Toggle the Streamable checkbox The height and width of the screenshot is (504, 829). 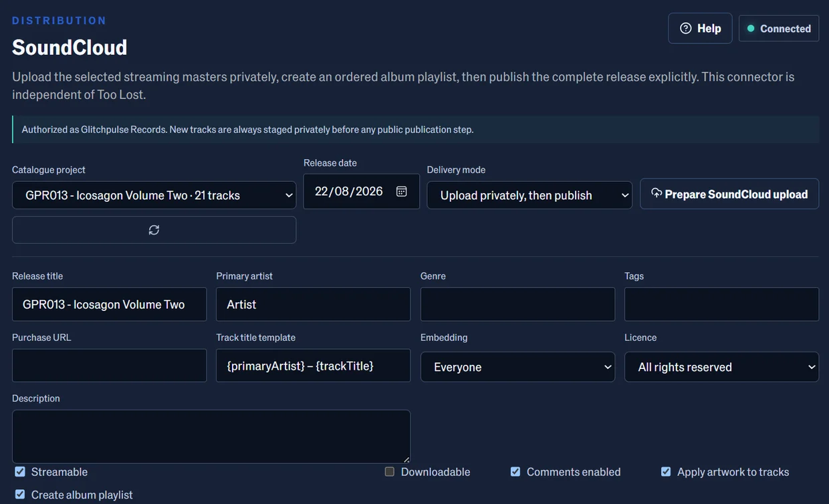(x=20, y=472)
